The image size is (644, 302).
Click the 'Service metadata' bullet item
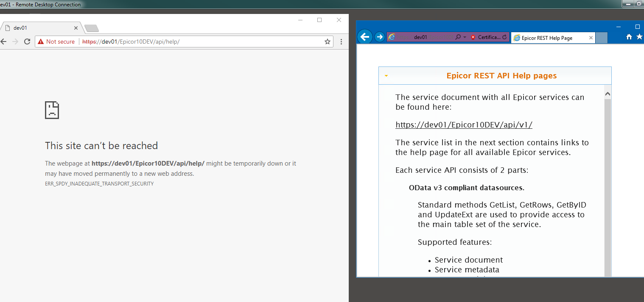pos(467,270)
